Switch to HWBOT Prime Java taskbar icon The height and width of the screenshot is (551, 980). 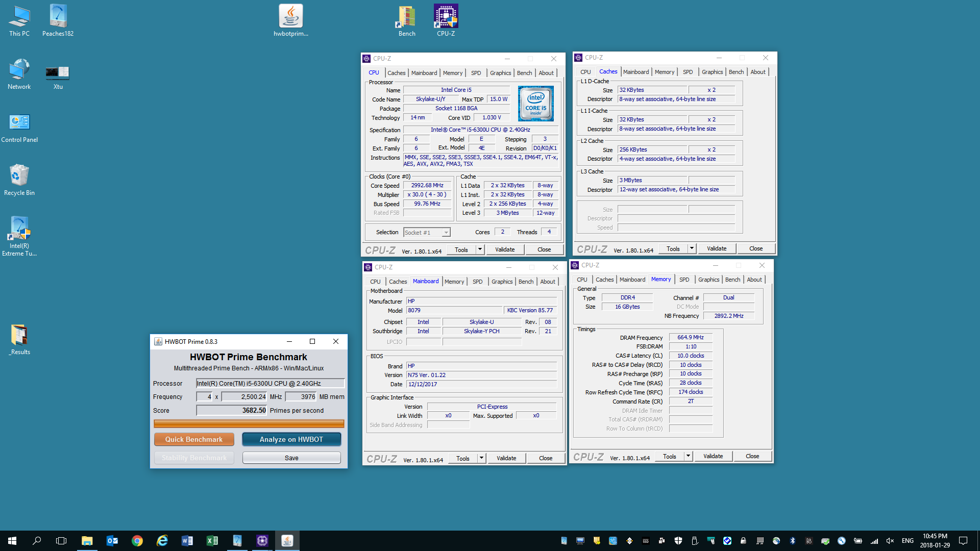tap(287, 541)
